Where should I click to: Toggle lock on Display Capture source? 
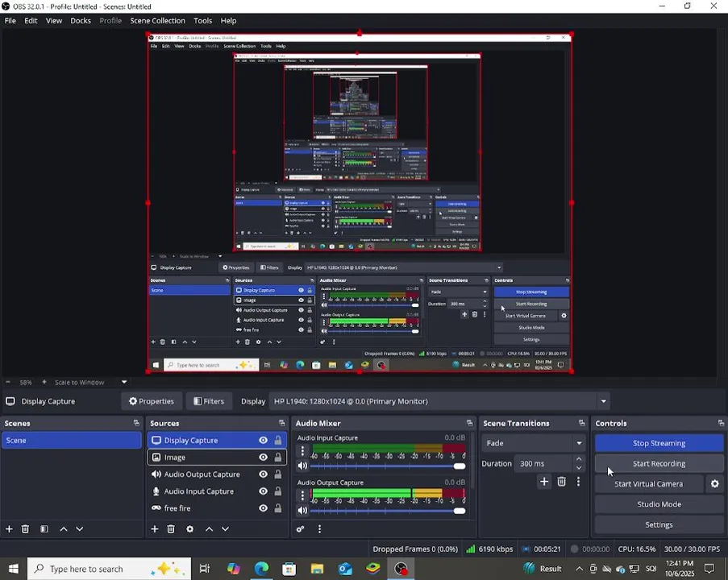pyautogui.click(x=277, y=441)
